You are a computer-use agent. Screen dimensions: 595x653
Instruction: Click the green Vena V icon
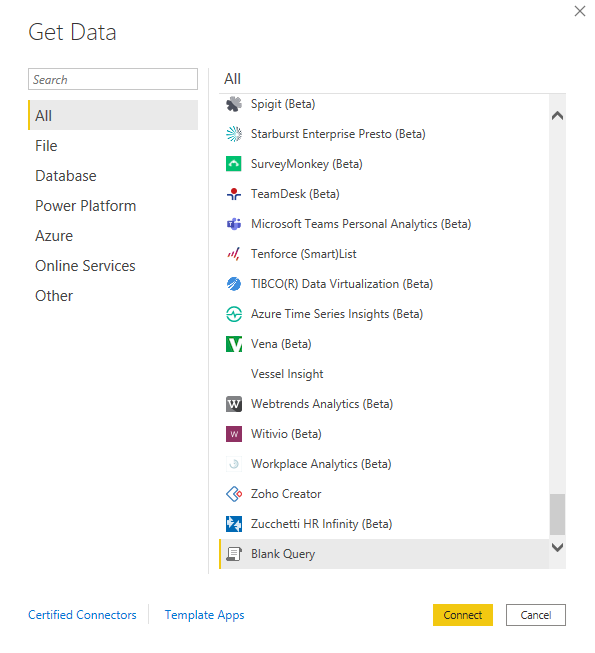[x=234, y=344]
